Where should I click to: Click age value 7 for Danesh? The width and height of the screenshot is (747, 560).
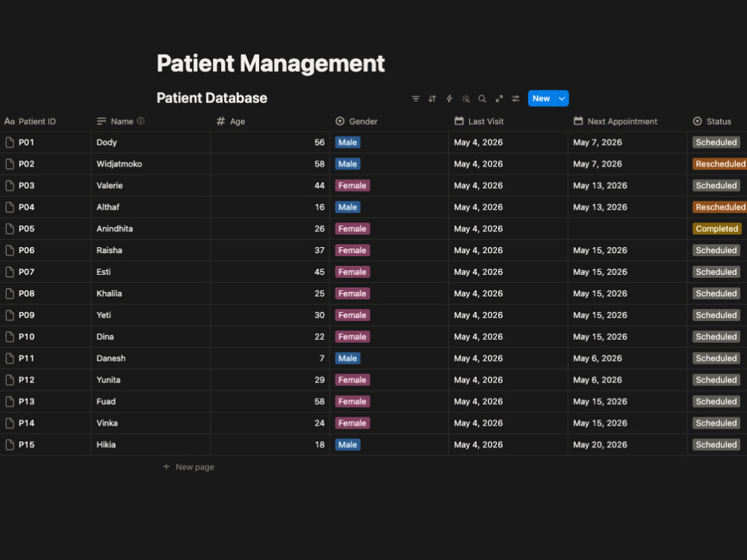tap(322, 358)
